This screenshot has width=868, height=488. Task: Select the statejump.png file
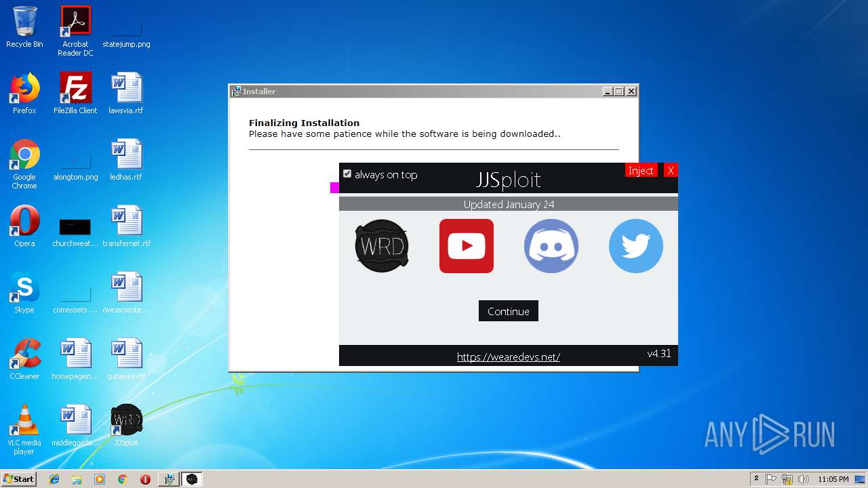(x=126, y=27)
